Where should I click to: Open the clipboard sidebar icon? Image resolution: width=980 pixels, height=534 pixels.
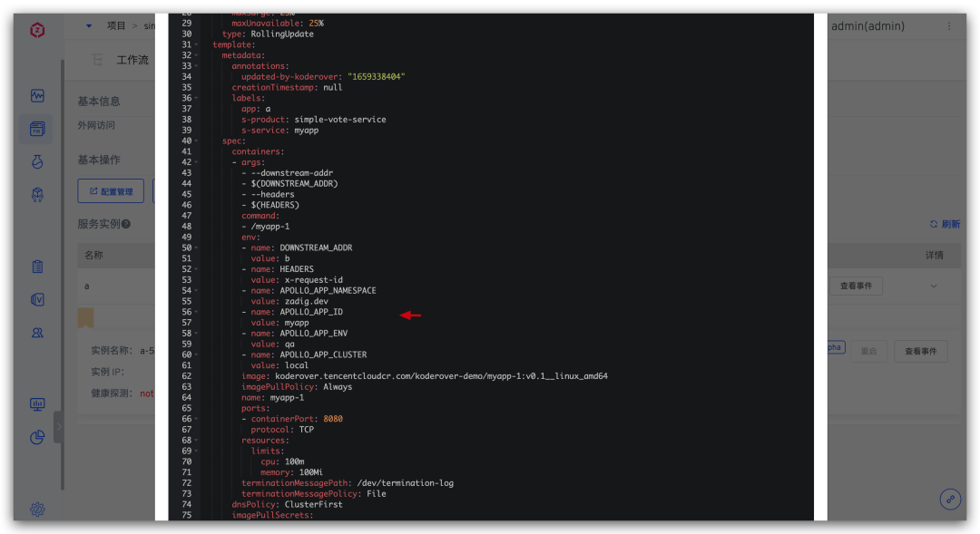click(x=37, y=267)
